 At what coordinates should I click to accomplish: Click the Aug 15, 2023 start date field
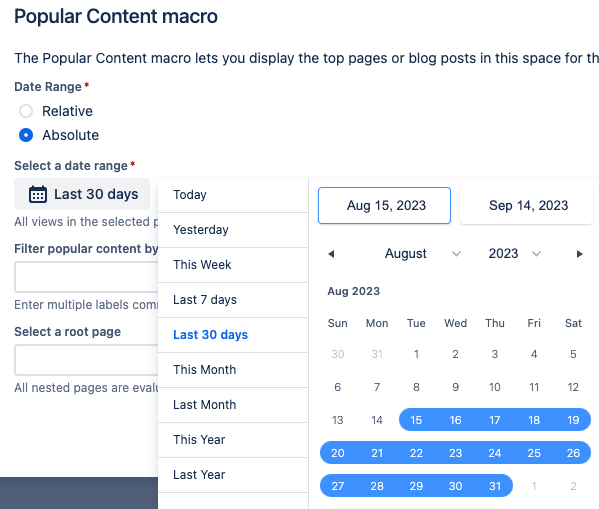[x=384, y=206]
